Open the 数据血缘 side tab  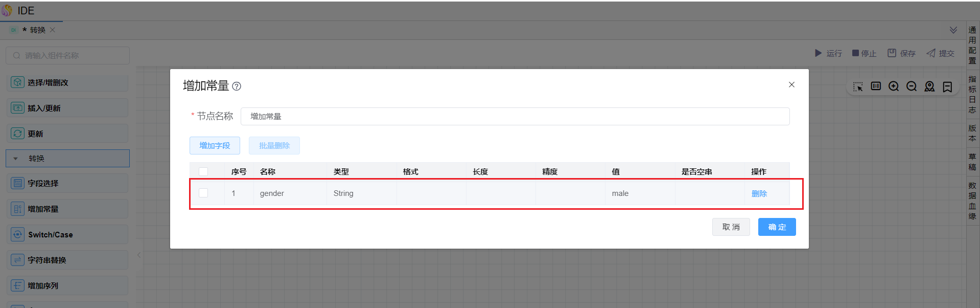972,200
